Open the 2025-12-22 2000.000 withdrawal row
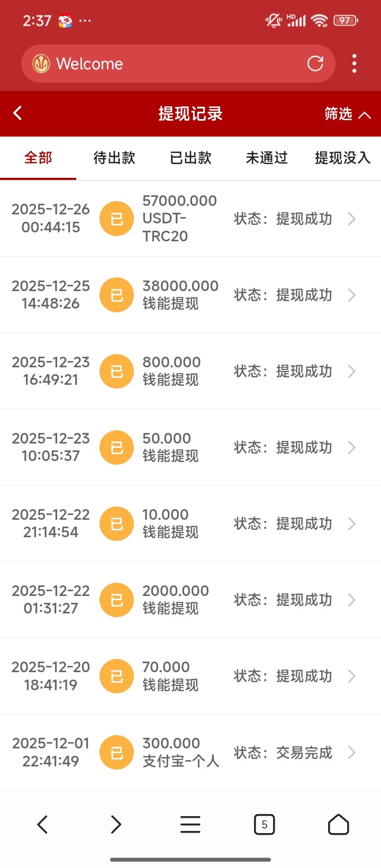 pos(190,600)
